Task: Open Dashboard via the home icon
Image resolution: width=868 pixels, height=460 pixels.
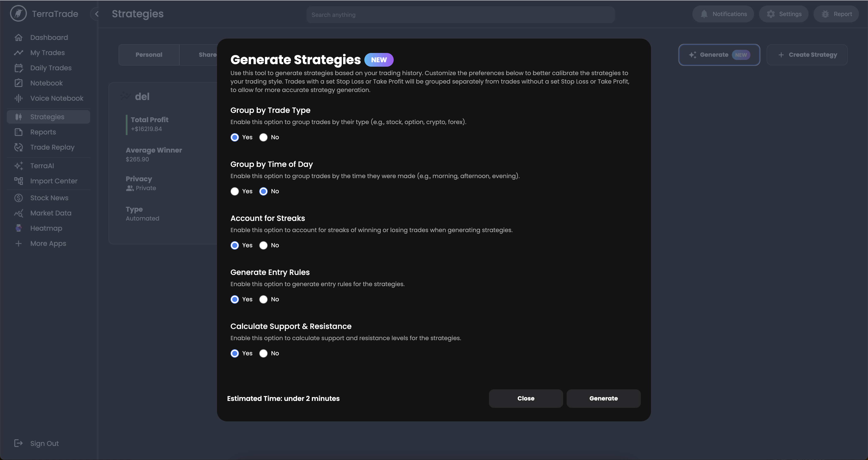Action: (x=19, y=38)
